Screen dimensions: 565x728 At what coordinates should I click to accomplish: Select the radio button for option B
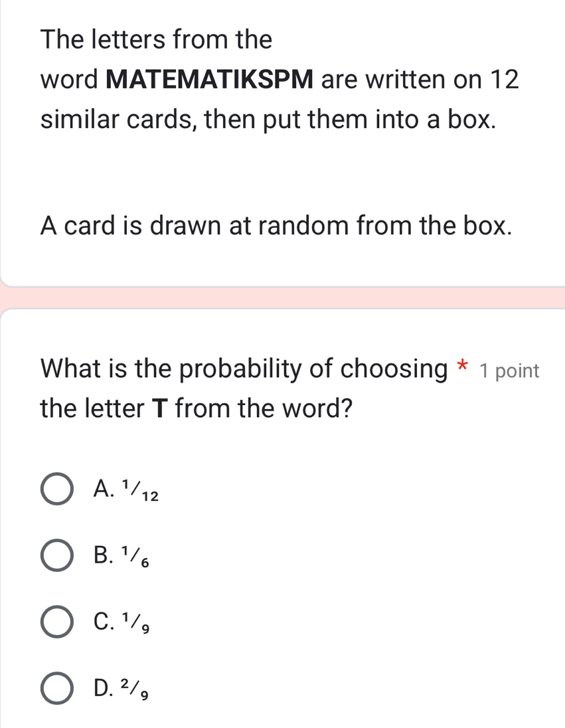(x=56, y=556)
